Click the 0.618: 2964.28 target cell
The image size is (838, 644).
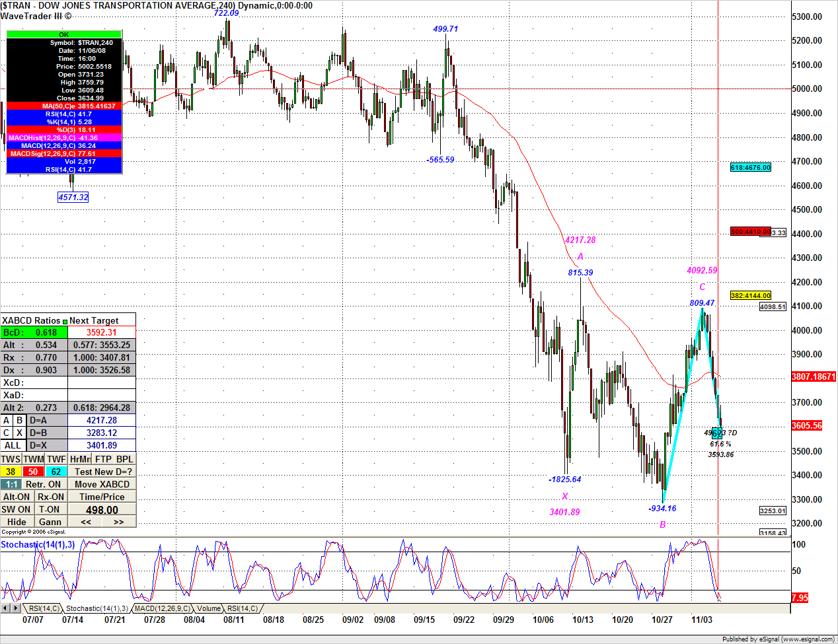tap(102, 408)
